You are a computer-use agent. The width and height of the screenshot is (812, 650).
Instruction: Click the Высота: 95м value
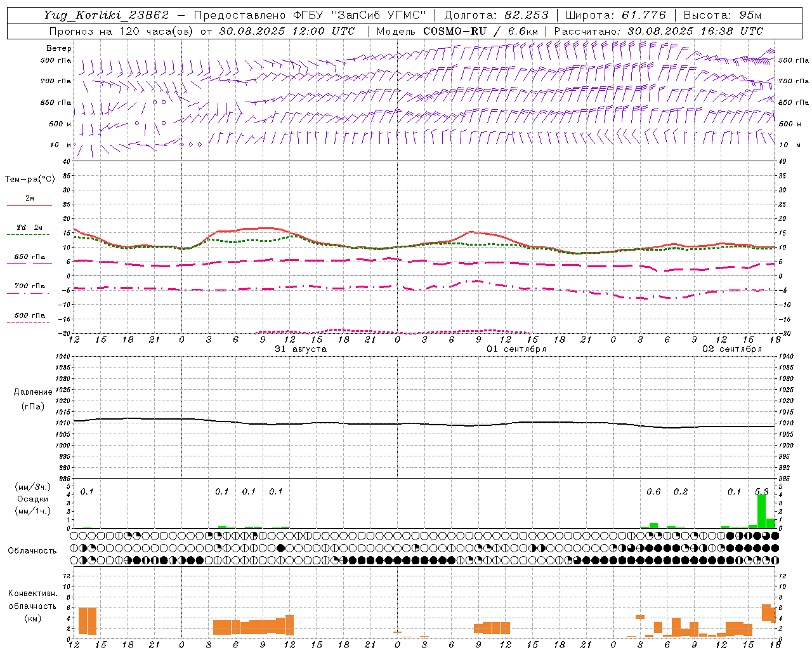pos(723,15)
